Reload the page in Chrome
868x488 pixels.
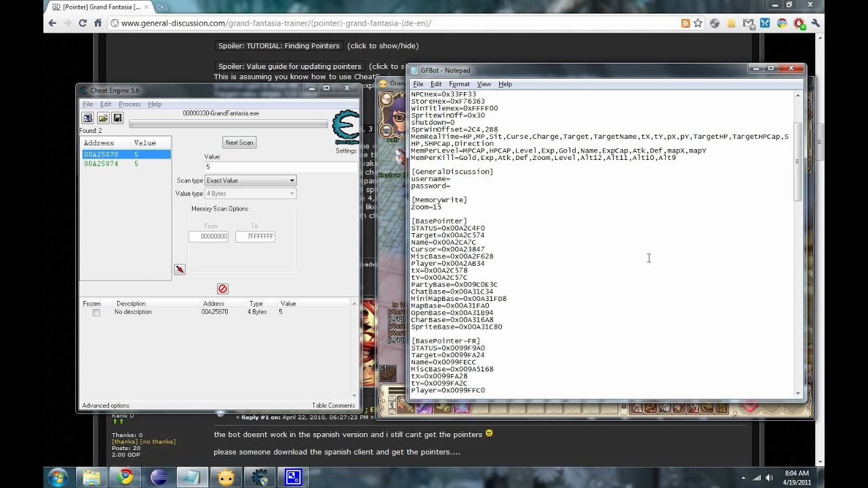83,23
